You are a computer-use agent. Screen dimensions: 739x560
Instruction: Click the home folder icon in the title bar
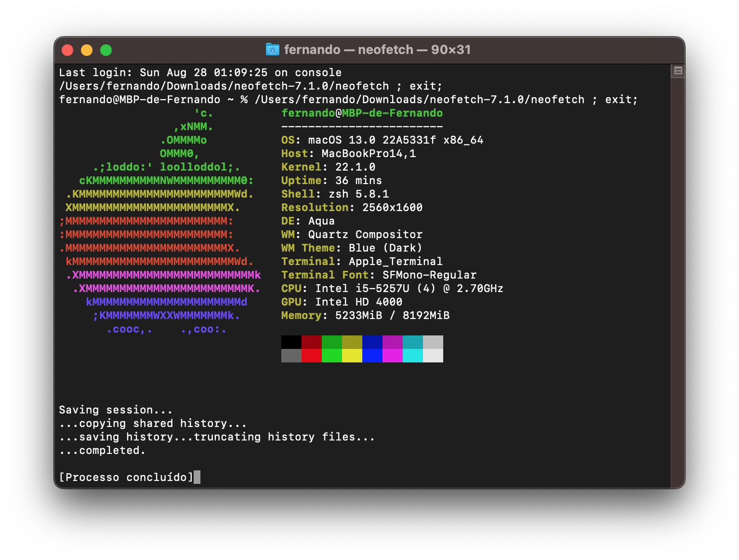click(x=273, y=50)
